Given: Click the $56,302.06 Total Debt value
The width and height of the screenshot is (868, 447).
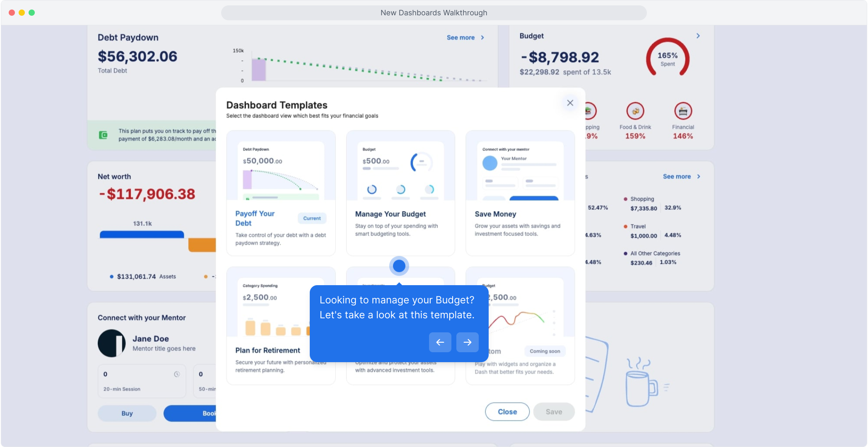Looking at the screenshot, I should coord(137,56).
